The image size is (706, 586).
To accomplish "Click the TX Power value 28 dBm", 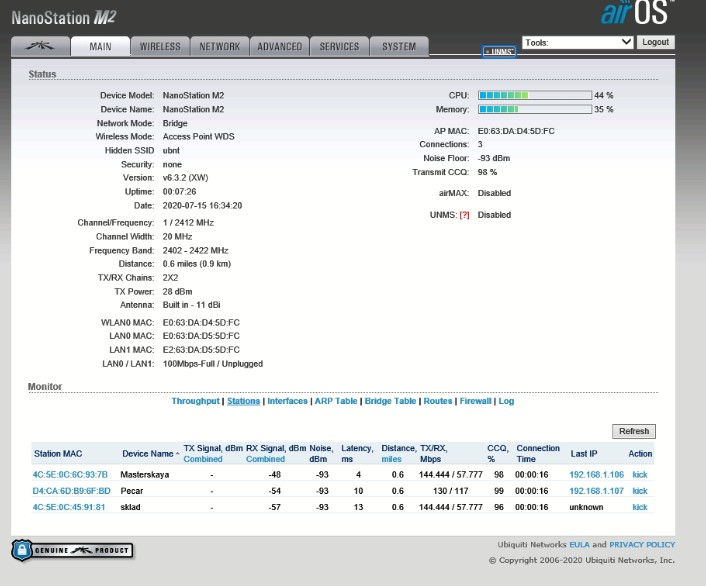I will (177, 291).
